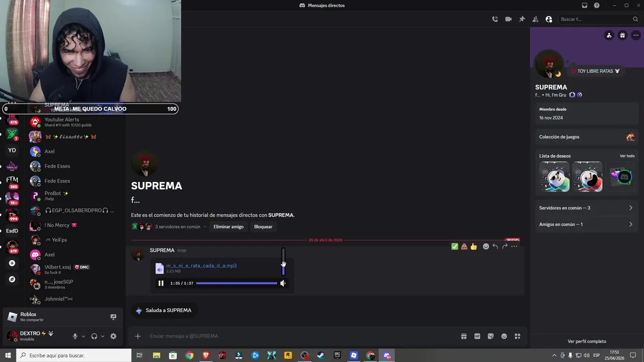This screenshot has width=644, height=362.
Task: React with poop emoji
Action: coord(464,246)
